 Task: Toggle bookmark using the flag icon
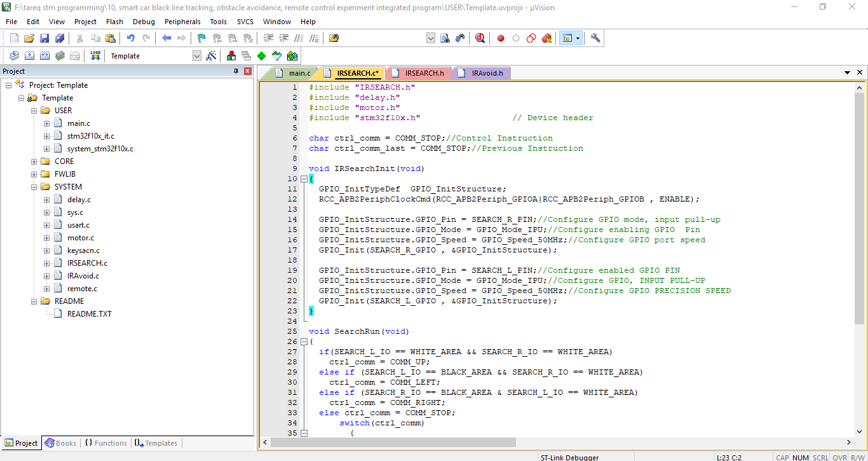pos(201,38)
